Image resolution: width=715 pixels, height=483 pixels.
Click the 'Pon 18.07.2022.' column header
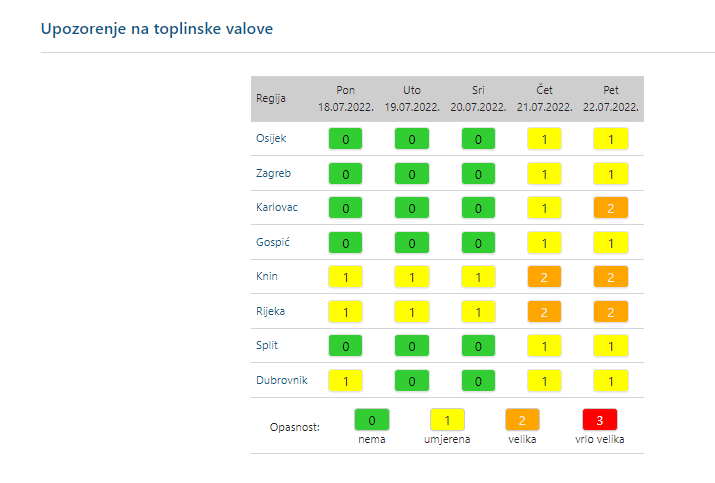[346, 98]
